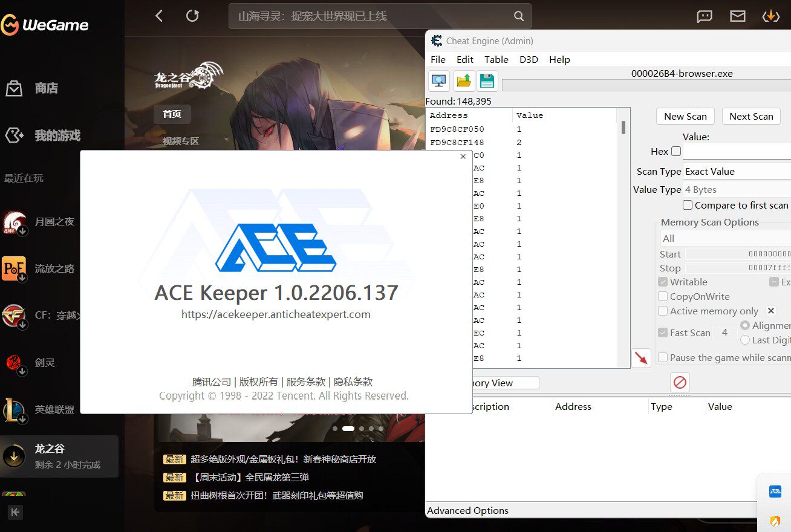Image resolution: width=791 pixels, height=532 pixels.
Task: Select 龙之谷 downloading game entry
Action: pos(59,456)
